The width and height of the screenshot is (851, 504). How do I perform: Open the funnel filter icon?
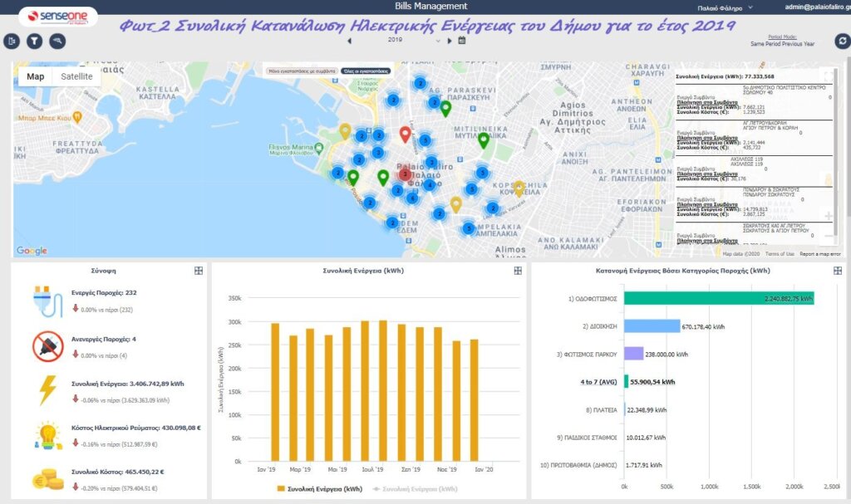coord(35,41)
